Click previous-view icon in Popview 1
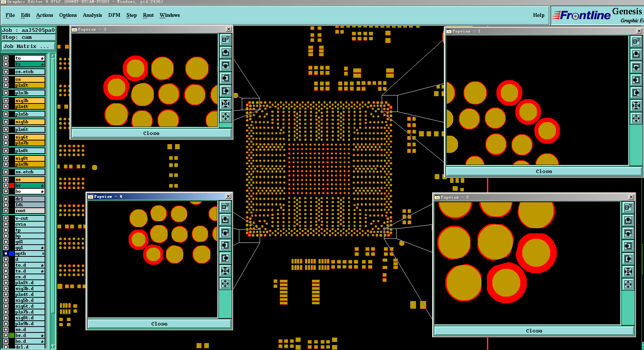644x350 pixels. pos(636,41)
